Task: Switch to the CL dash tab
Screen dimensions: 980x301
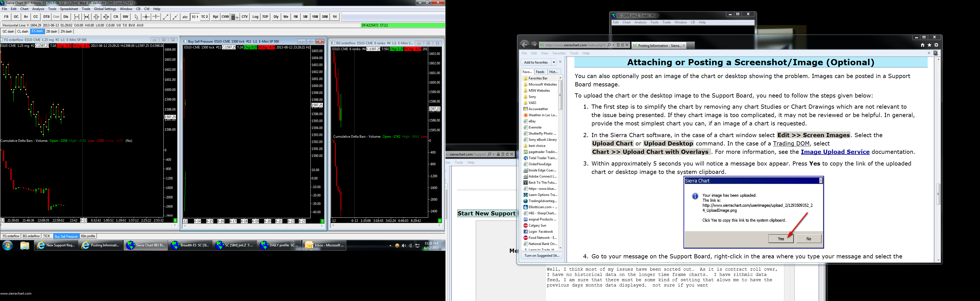Action: 23,31
